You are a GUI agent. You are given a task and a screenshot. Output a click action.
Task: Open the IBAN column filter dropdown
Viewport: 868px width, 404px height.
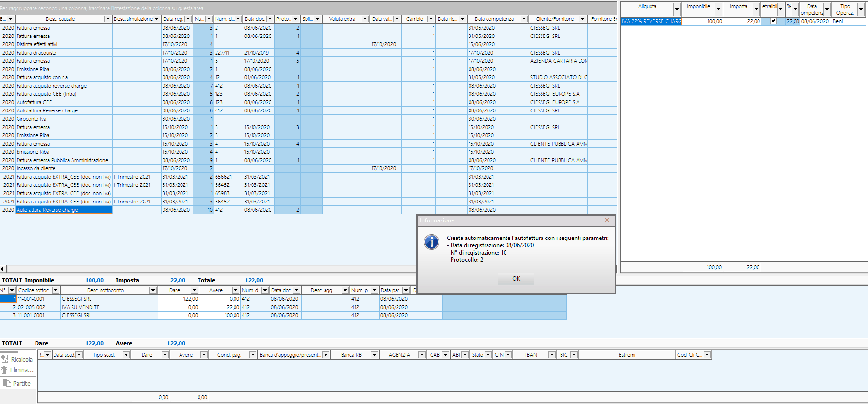click(552, 355)
